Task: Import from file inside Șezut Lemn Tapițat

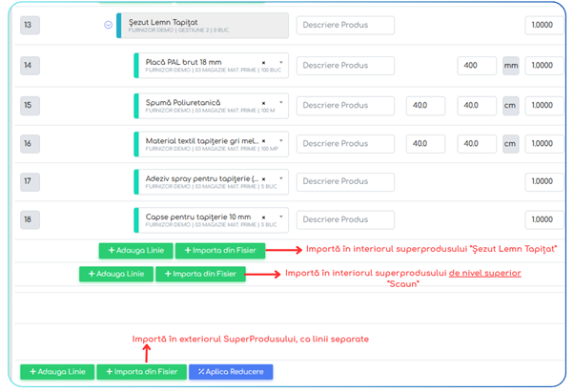Action: tap(220, 251)
